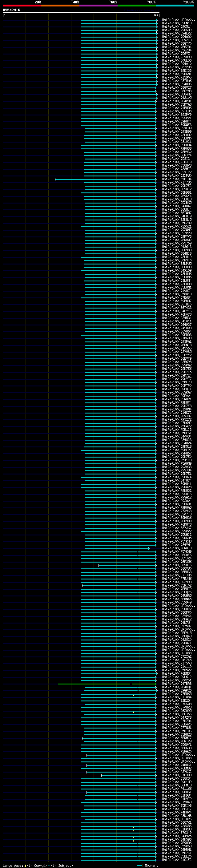This screenshot has height=868, width=197.
Task: Open hit UniRef100_Q8VZE8
Action: pyautogui.click(x=176, y=40)
